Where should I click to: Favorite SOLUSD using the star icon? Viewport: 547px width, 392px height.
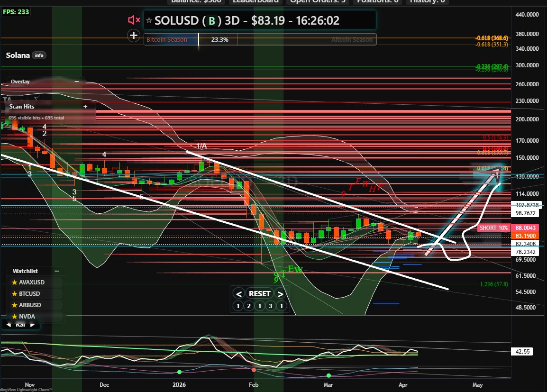[x=149, y=20]
